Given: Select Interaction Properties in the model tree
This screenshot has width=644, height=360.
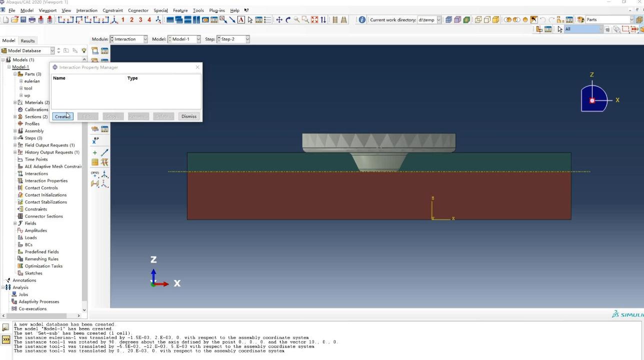Looking at the screenshot, I should [46, 180].
